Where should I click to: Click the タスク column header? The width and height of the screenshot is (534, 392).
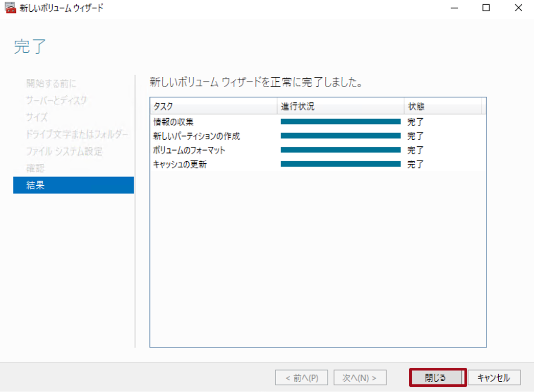coord(164,106)
